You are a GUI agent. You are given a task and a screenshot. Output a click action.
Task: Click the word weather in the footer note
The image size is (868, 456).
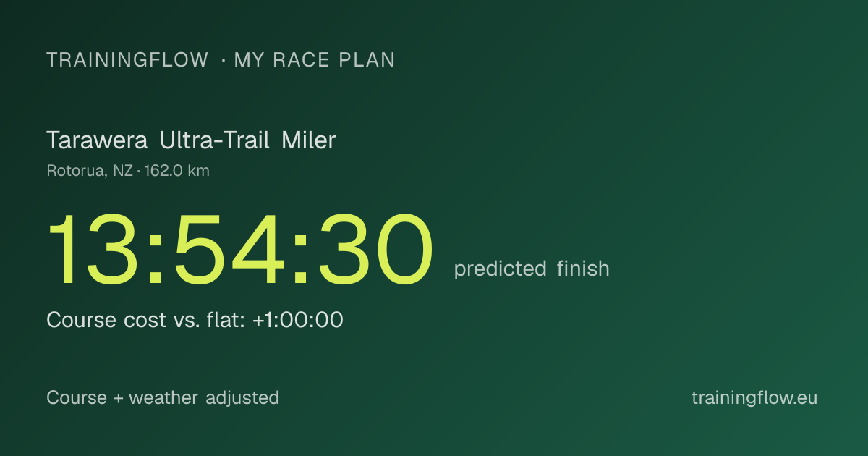163,398
